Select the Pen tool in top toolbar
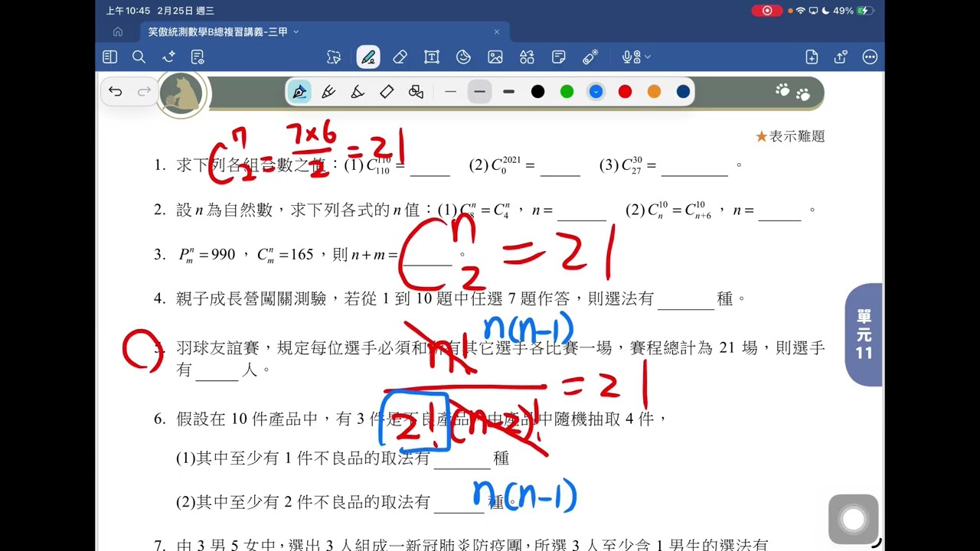Screen dimensions: 980x551 click(368, 57)
